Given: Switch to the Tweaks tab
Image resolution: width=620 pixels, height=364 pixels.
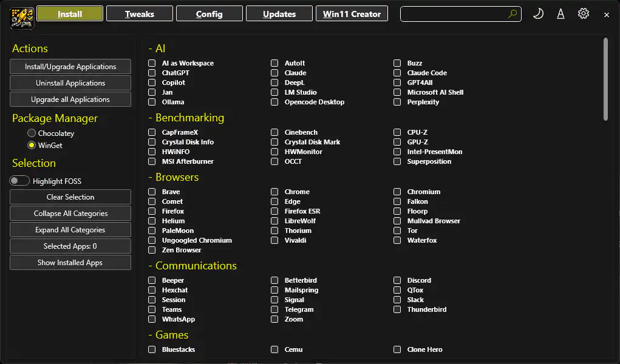Looking at the screenshot, I should (140, 14).
